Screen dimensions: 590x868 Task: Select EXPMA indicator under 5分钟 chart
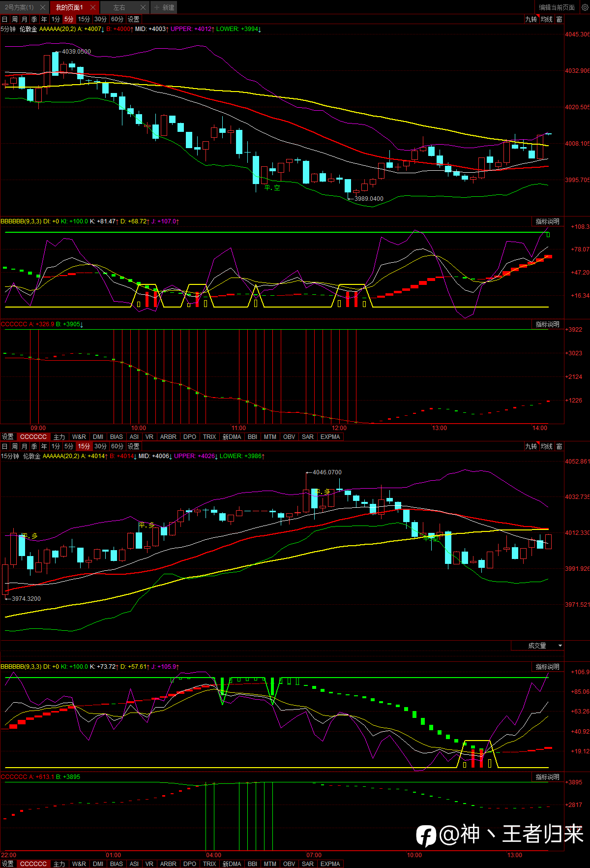[x=330, y=437]
